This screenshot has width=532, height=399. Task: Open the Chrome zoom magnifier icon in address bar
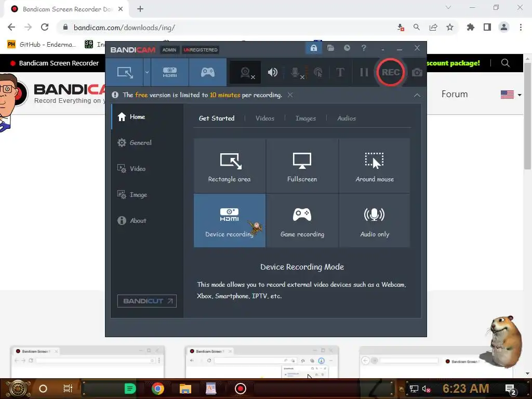tap(417, 27)
